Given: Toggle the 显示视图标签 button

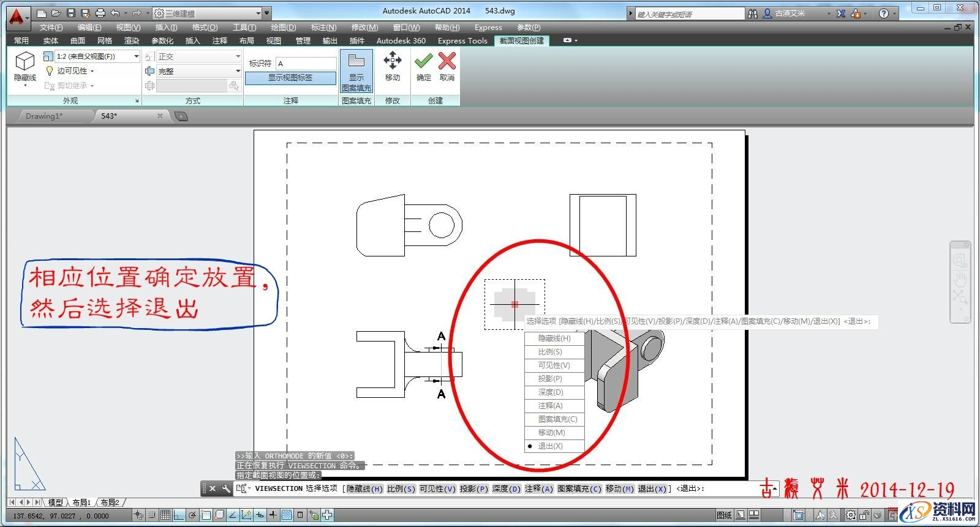Looking at the screenshot, I should click(290, 78).
